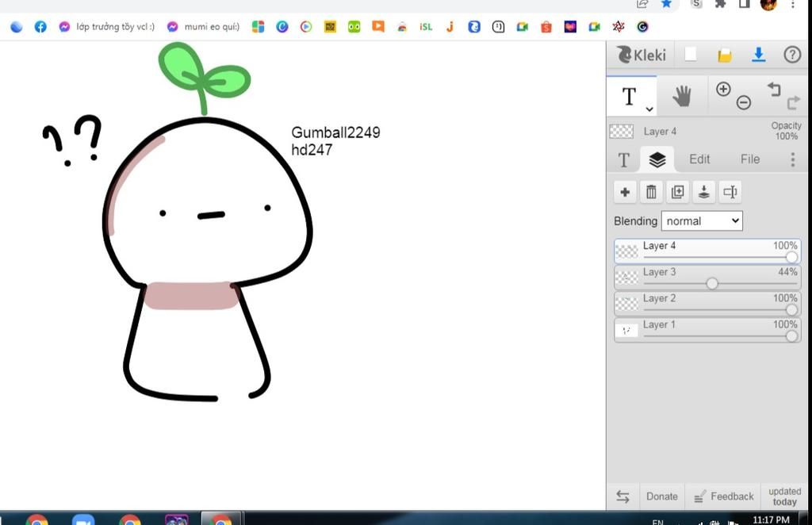Click the 'hd247' text on the canvas

(x=312, y=150)
